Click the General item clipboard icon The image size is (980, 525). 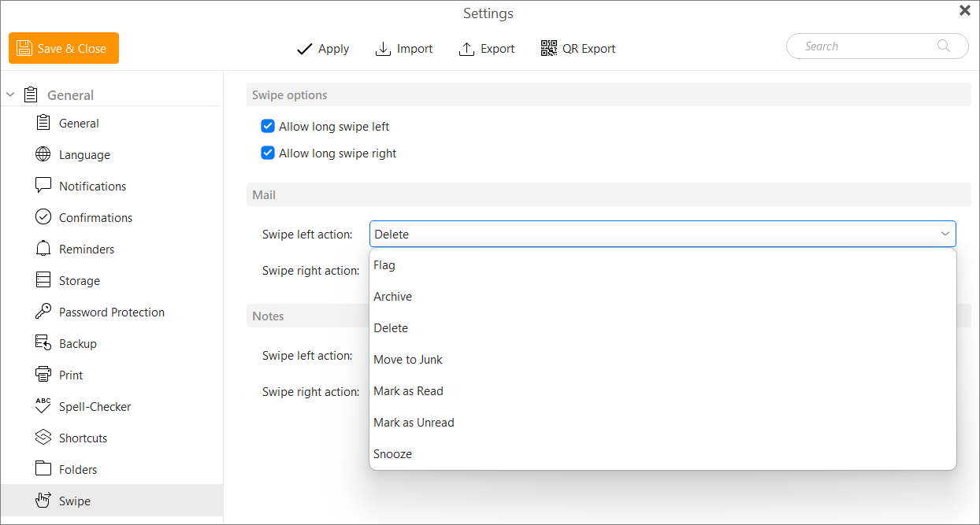click(43, 123)
